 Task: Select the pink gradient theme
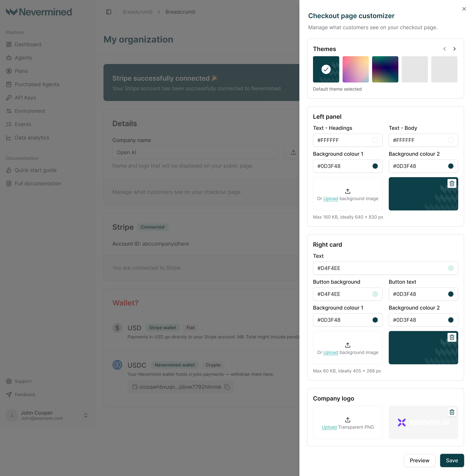coord(355,69)
